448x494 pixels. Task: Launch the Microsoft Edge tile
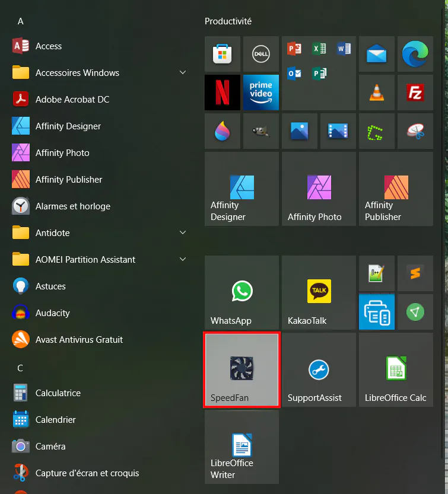click(x=415, y=54)
